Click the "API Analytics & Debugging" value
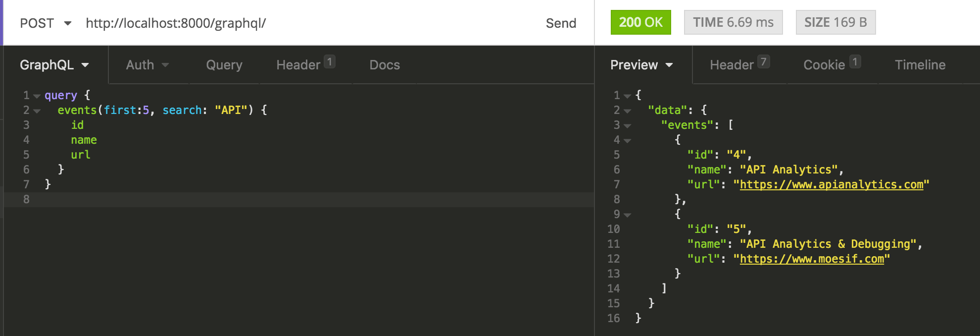Image resolution: width=980 pixels, height=336 pixels. pos(828,244)
